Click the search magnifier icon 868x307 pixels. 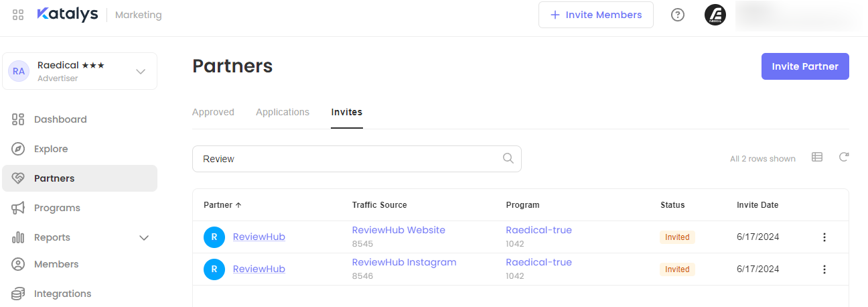click(x=508, y=159)
